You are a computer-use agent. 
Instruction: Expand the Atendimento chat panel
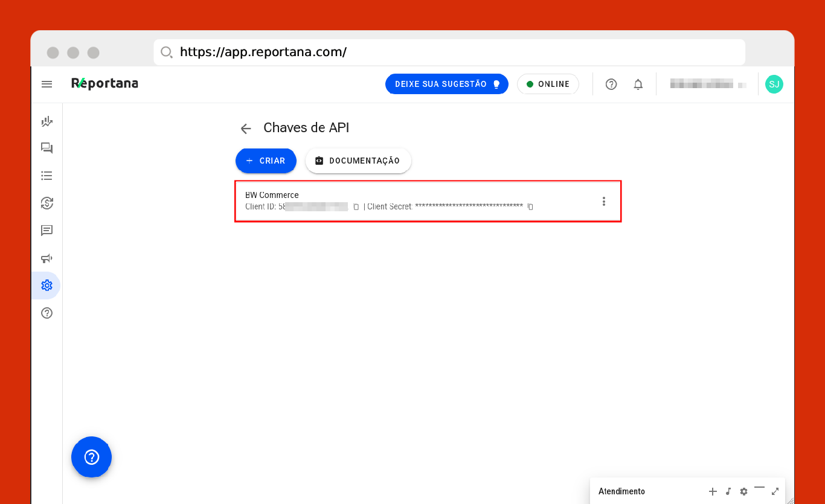775,491
